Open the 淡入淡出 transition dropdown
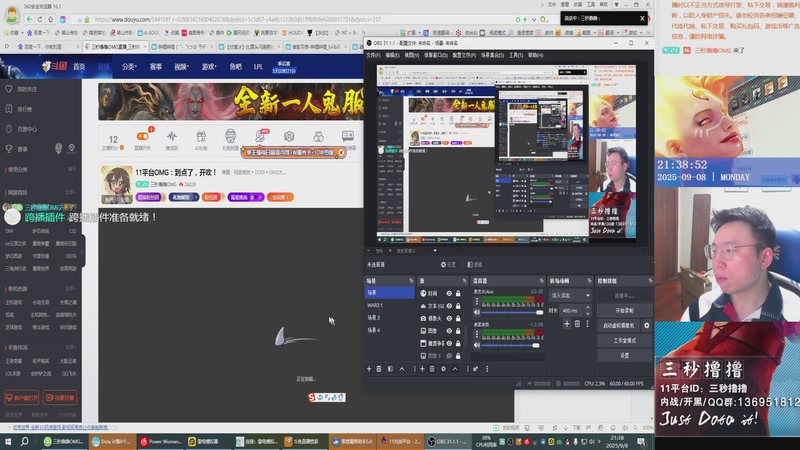The width and height of the screenshot is (800, 450). pyautogui.click(x=570, y=295)
